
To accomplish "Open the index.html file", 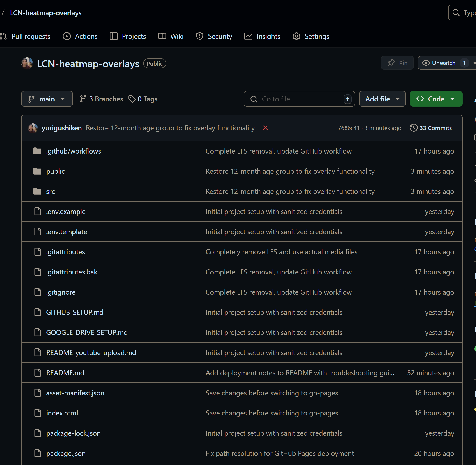I will (x=62, y=413).
